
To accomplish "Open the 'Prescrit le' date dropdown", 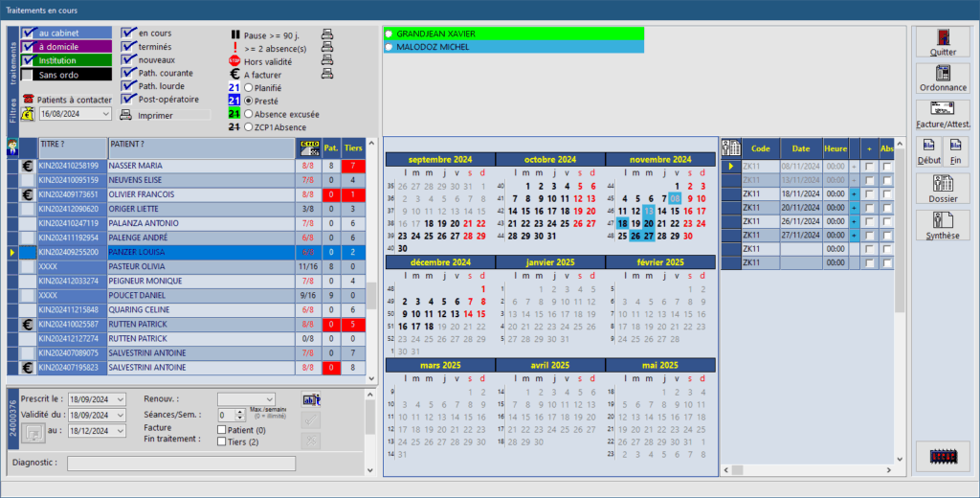I will click(x=121, y=399).
